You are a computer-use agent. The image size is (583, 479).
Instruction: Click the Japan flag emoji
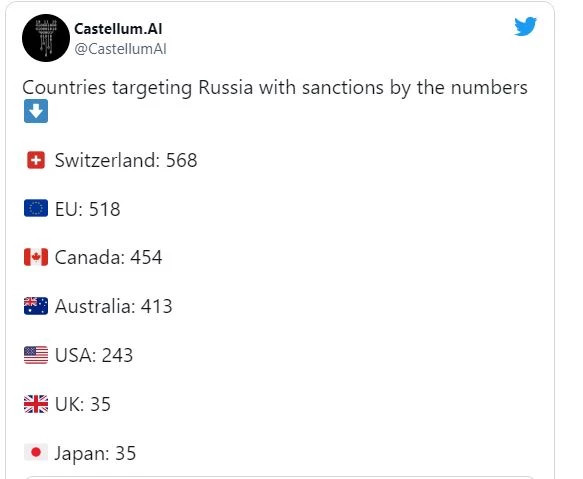(x=36, y=453)
